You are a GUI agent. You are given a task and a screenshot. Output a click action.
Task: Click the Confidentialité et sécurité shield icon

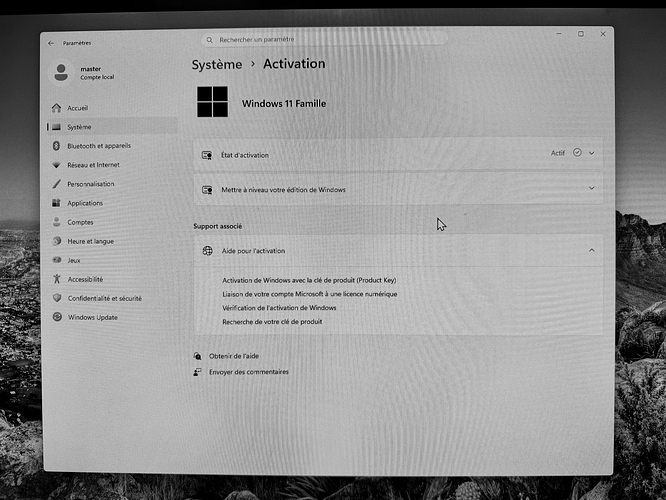57,298
